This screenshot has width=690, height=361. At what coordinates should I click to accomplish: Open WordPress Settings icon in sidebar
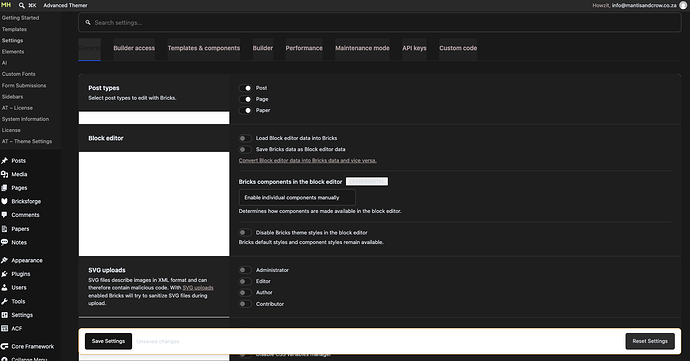tap(4, 315)
